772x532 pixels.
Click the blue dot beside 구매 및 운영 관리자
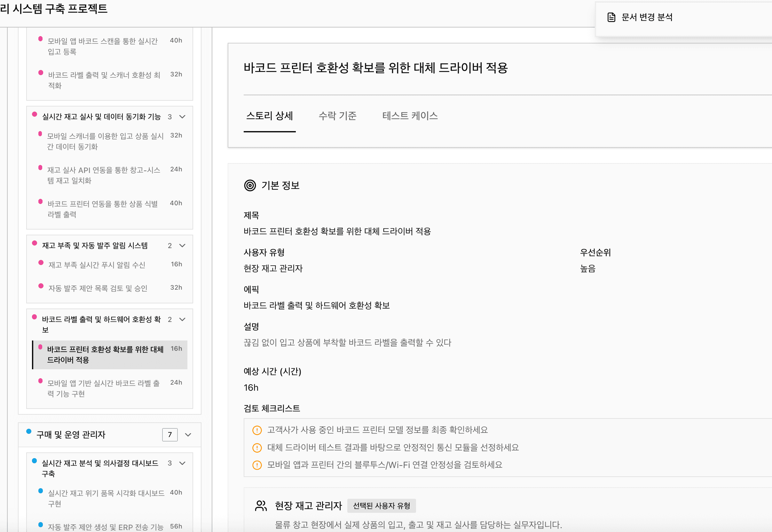29,431
